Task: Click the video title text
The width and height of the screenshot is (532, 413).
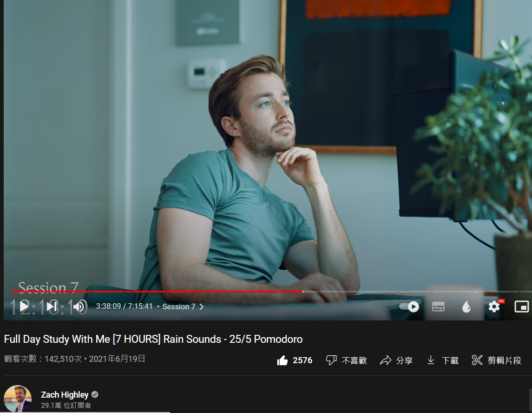Action: (153, 339)
